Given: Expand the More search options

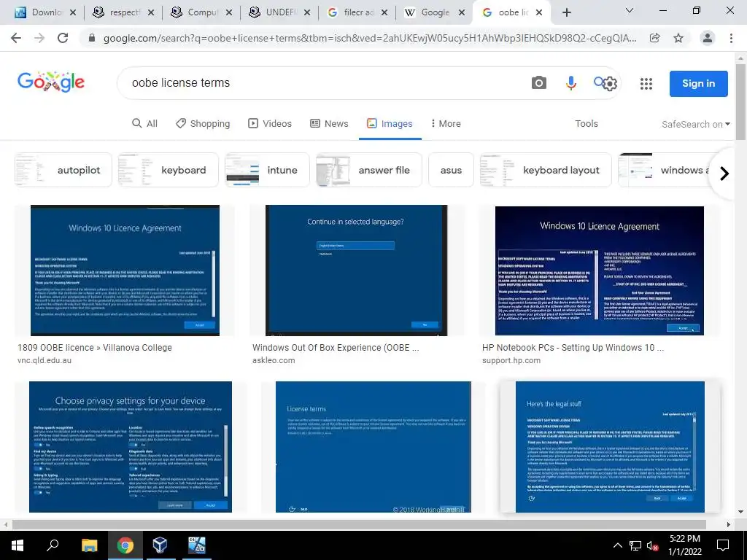Looking at the screenshot, I should (x=446, y=123).
